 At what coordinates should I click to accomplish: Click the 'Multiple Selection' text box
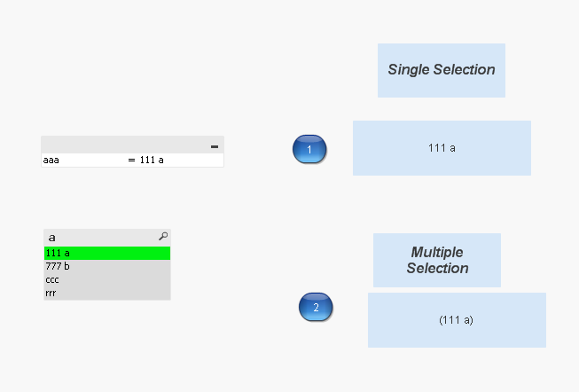click(x=437, y=260)
